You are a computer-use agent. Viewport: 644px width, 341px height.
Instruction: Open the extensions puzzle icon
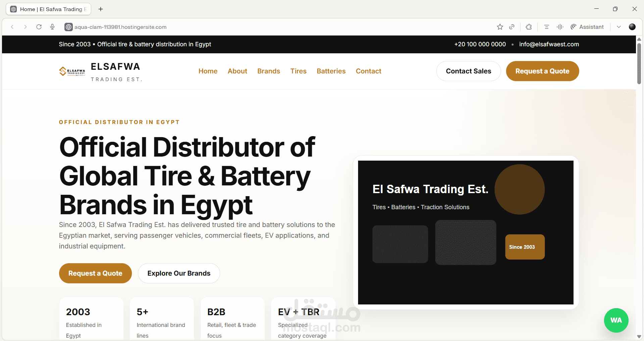[x=529, y=27]
